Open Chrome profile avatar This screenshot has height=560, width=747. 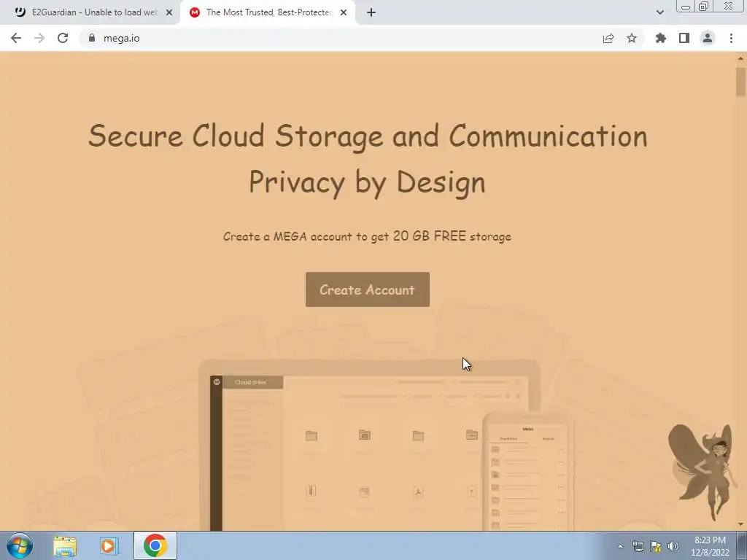708,38
